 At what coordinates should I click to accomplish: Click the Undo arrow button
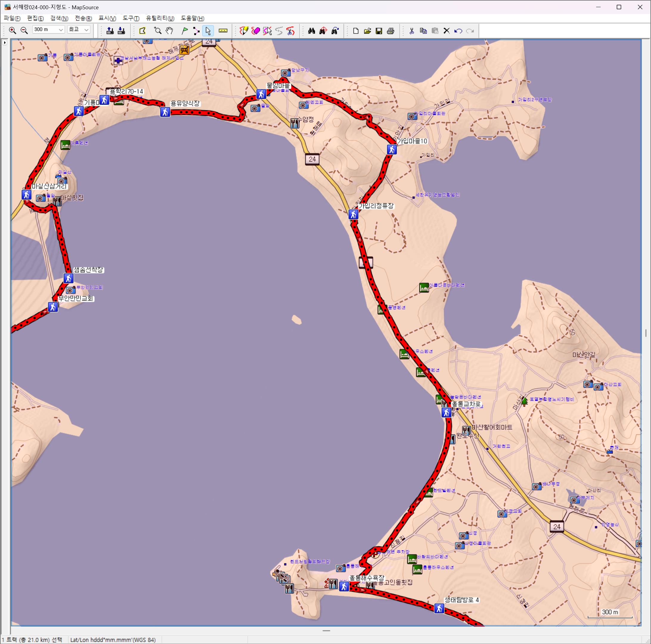(458, 31)
